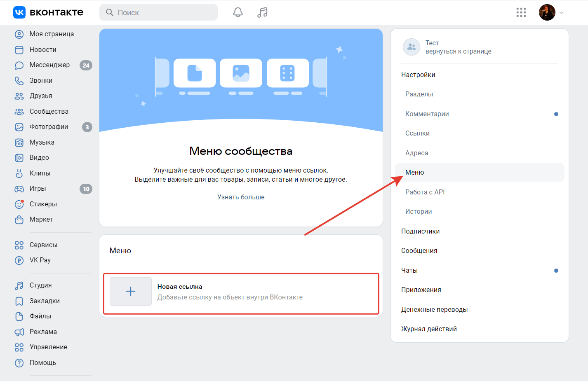Click the profile avatar in header
This screenshot has width=588, height=381.
pos(547,12)
